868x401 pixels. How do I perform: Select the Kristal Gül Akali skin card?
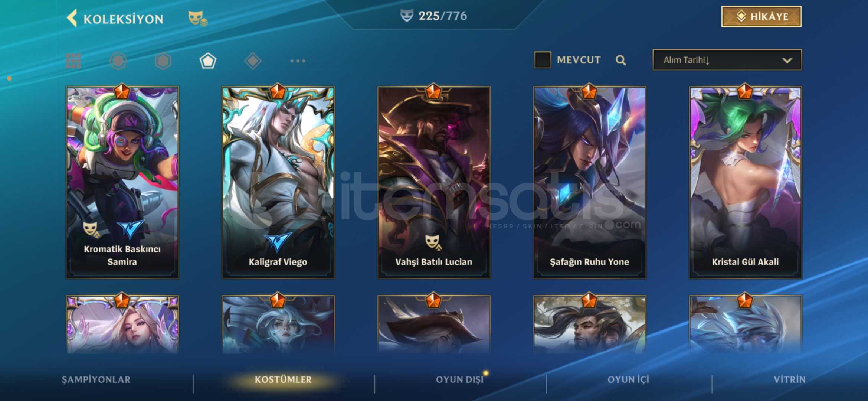(745, 182)
